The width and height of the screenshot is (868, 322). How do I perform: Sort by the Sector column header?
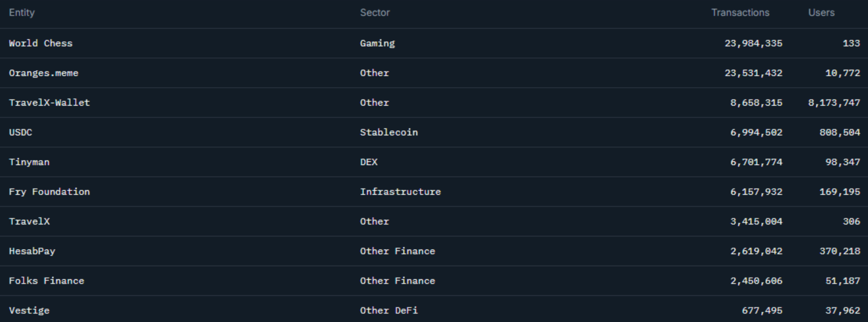375,13
